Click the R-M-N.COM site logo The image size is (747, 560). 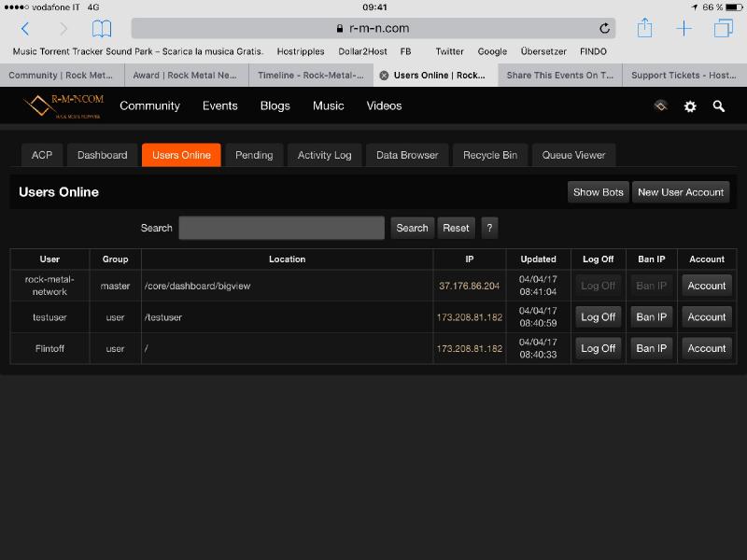tap(63, 105)
